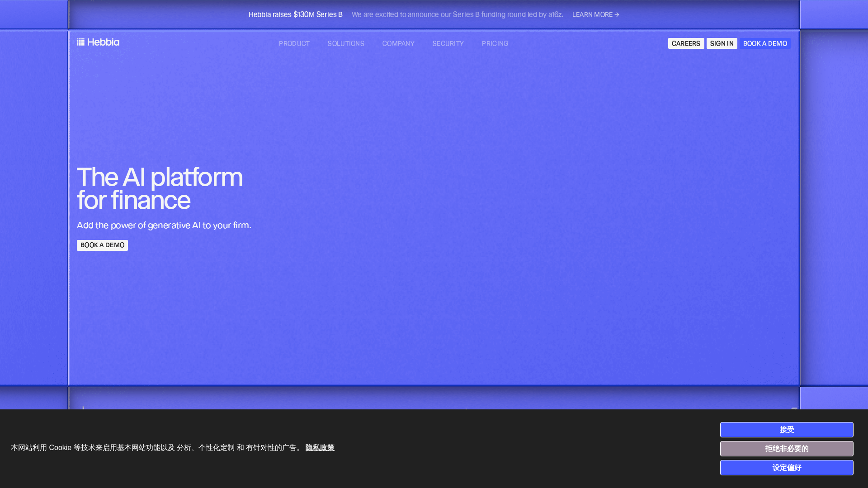Click SIGN IN
This screenshot has height=488, width=868.
coord(722,43)
